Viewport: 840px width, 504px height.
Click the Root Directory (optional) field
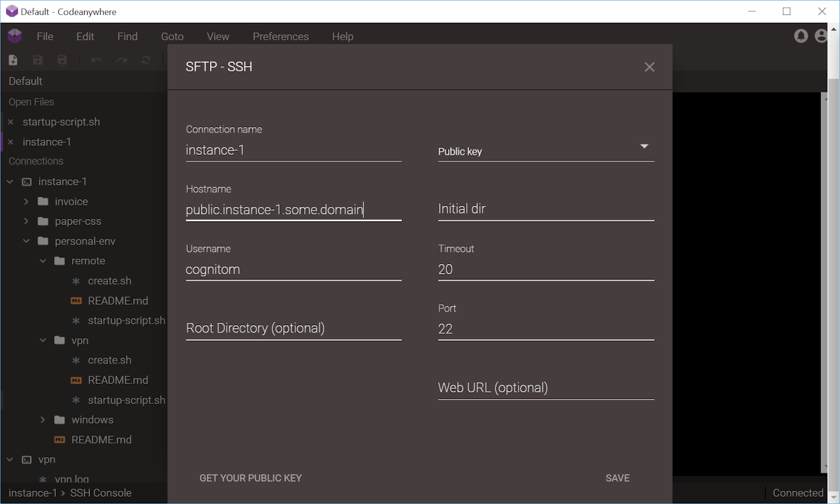coord(294,328)
